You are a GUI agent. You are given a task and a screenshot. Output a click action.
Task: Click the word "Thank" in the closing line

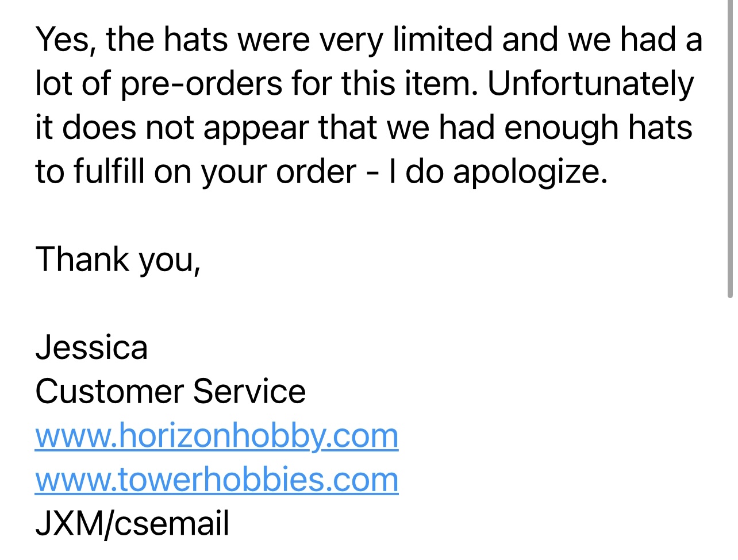pyautogui.click(x=83, y=260)
